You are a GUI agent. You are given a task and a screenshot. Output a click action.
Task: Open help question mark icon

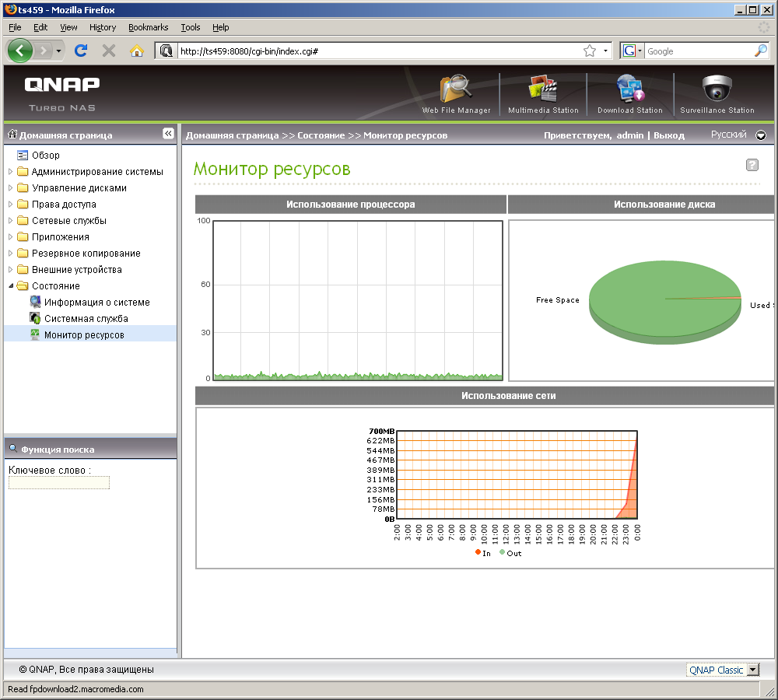coord(752,165)
